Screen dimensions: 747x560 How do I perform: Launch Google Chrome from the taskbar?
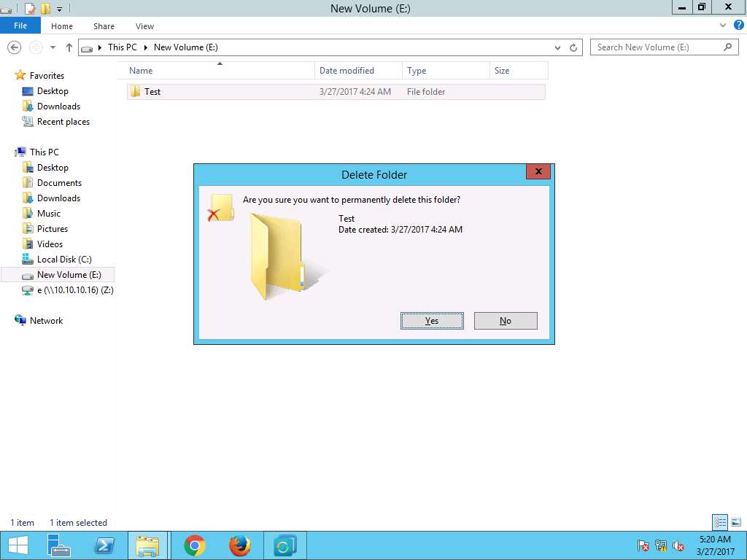point(194,545)
